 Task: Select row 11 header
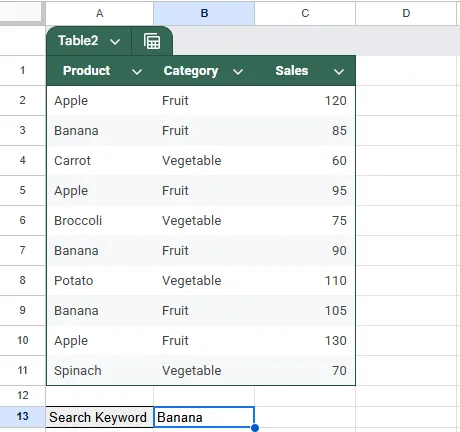(x=22, y=370)
